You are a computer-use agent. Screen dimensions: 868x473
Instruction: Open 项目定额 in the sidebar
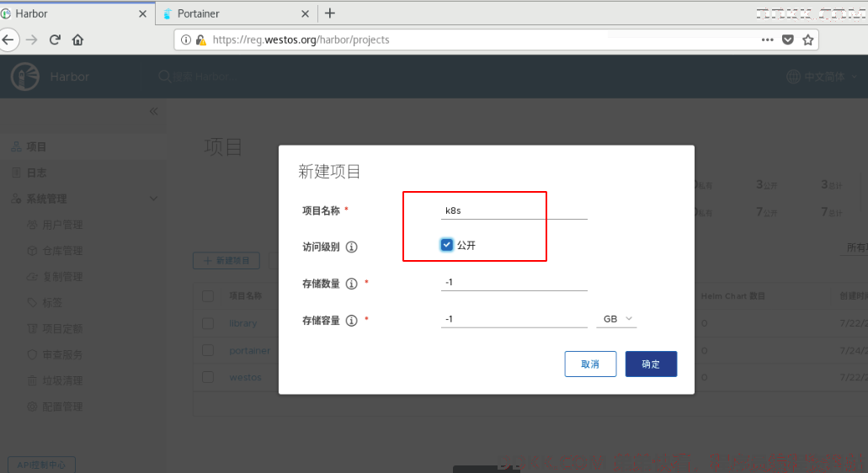point(62,328)
